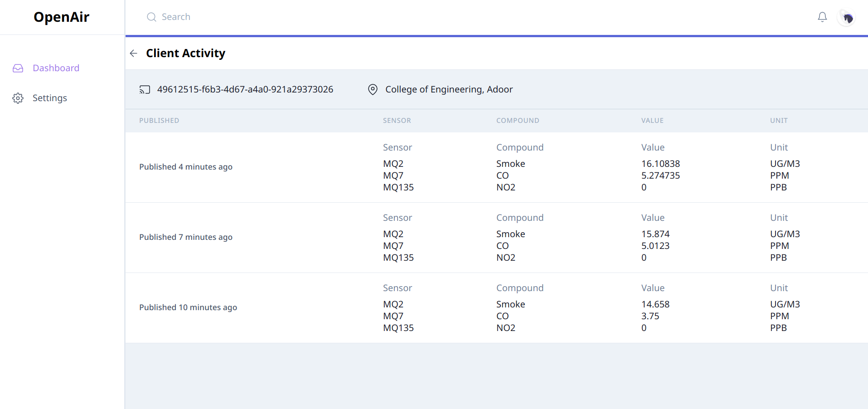Click the Client Activity heading
The image size is (868, 409).
click(x=185, y=53)
